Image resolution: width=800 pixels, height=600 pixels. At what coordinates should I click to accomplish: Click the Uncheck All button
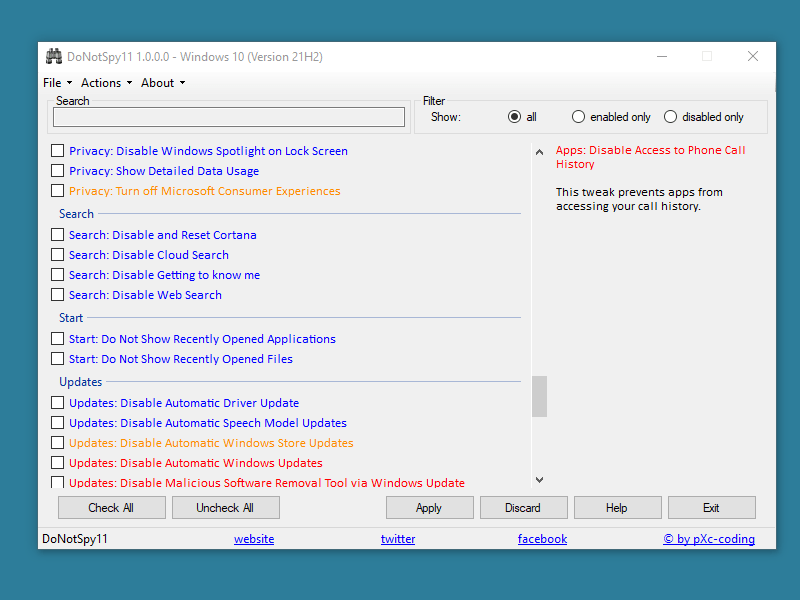(x=225, y=508)
